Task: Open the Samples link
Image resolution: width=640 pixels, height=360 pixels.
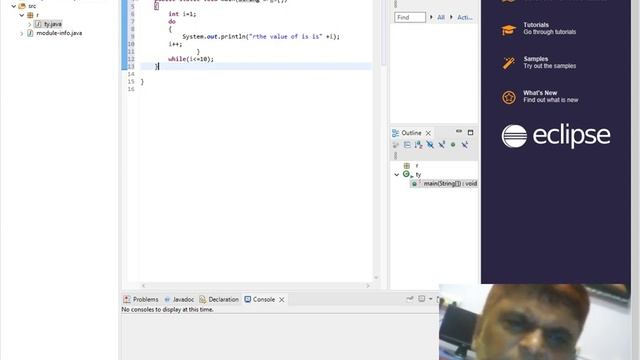Action: pyautogui.click(x=536, y=59)
